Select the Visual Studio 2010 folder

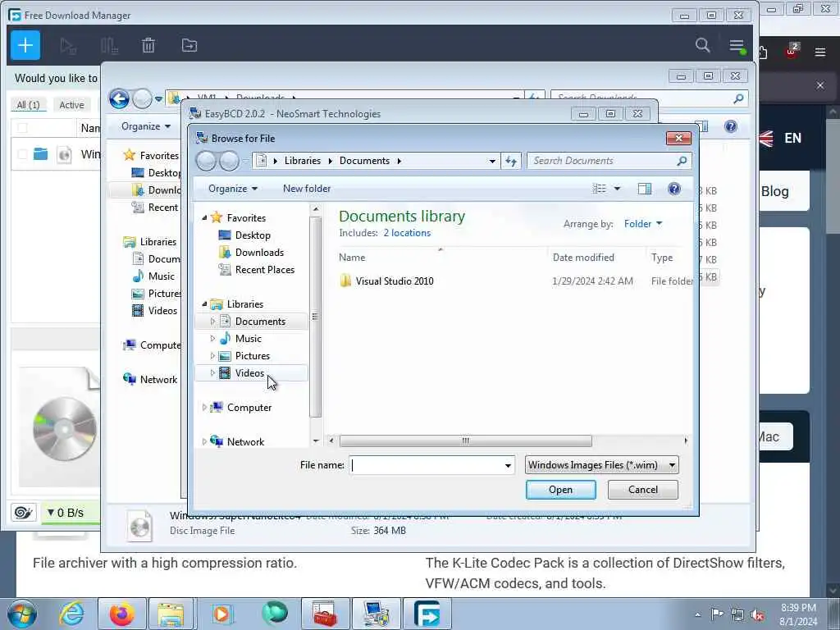point(395,281)
